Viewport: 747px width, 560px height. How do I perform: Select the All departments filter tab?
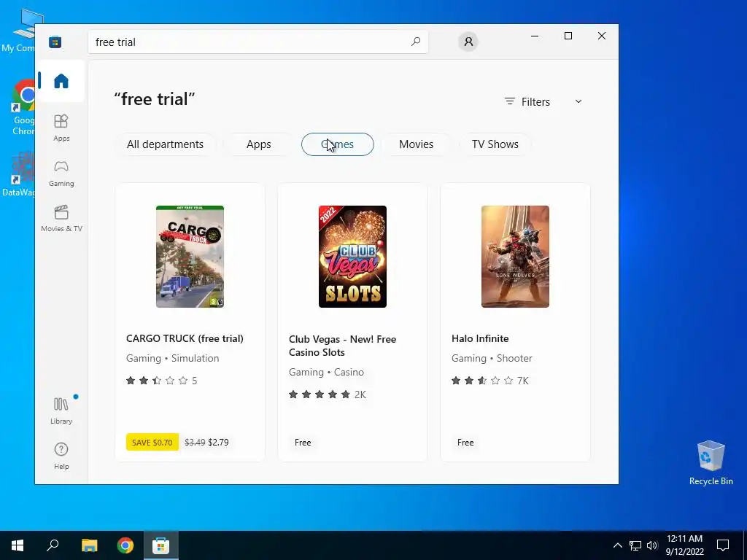click(165, 144)
